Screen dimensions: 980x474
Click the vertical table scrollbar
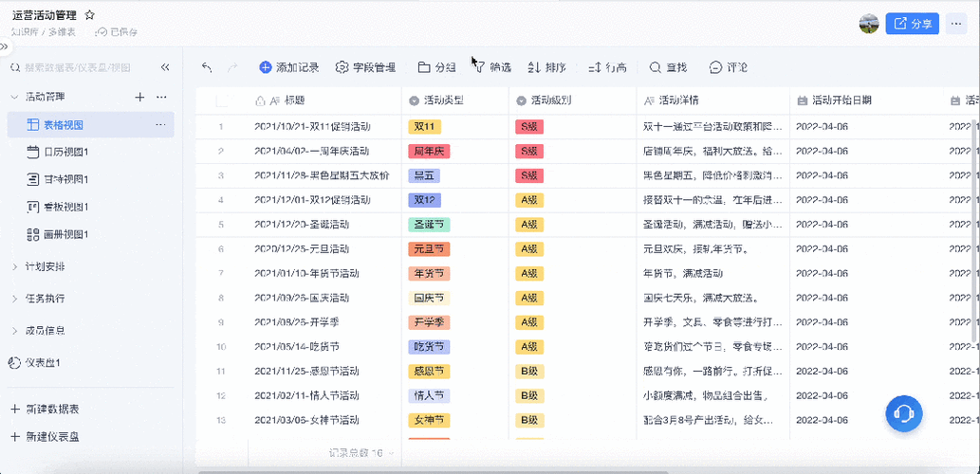(976, 231)
